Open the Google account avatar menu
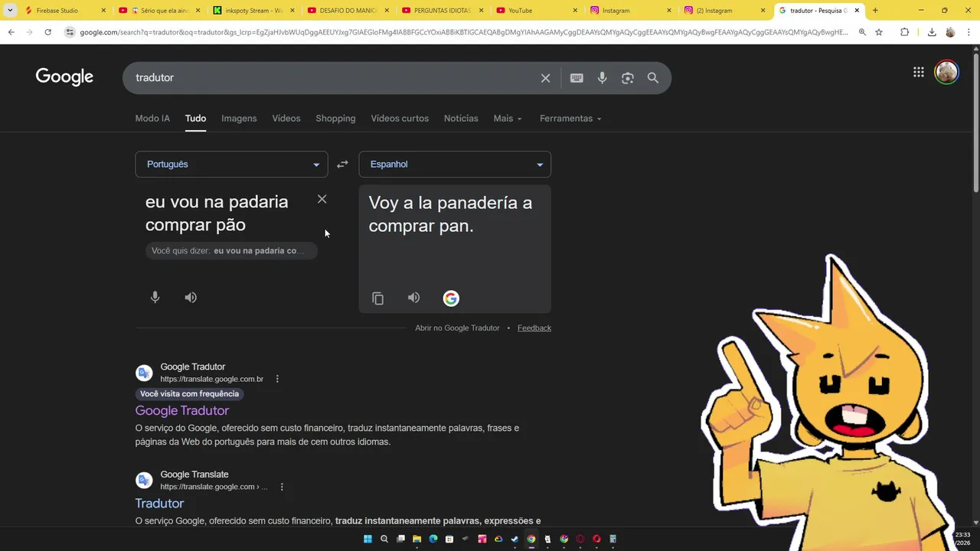This screenshot has width=980, height=551. pyautogui.click(x=947, y=72)
